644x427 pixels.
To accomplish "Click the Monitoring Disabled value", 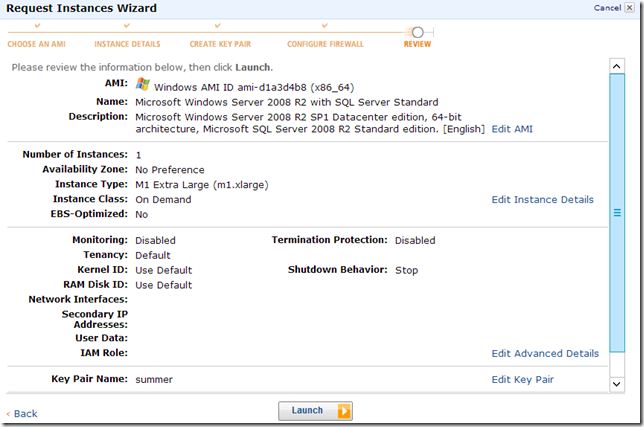I will [x=155, y=241].
